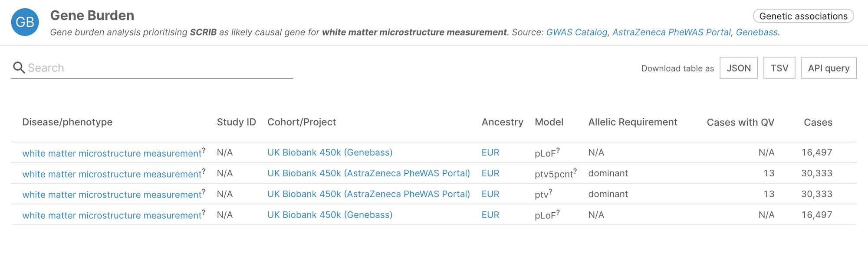The width and height of the screenshot is (868, 266).
Task: Click the search magnifier icon
Action: (x=19, y=68)
